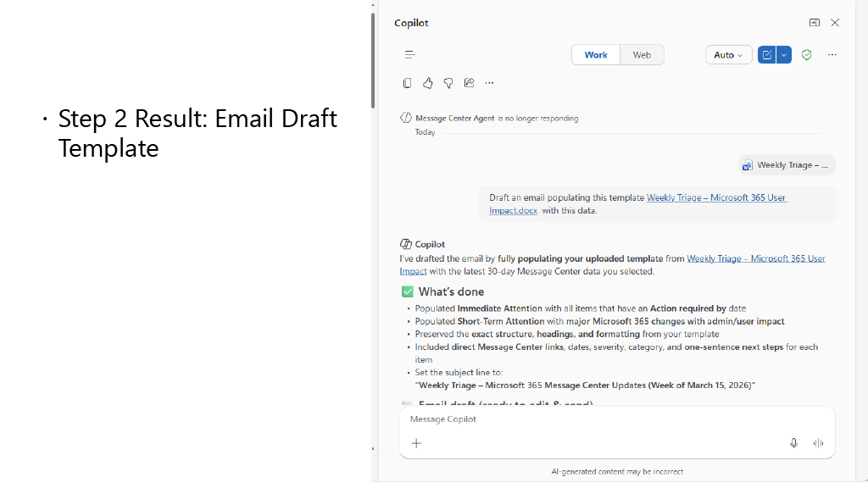868x488 pixels.
Task: Copy the Copilot response
Action: [x=407, y=83]
